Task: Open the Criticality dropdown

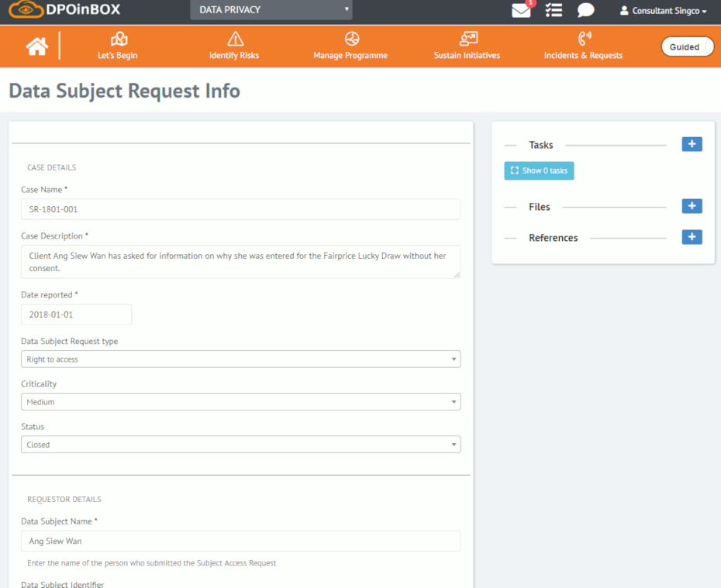Action: coord(240,402)
